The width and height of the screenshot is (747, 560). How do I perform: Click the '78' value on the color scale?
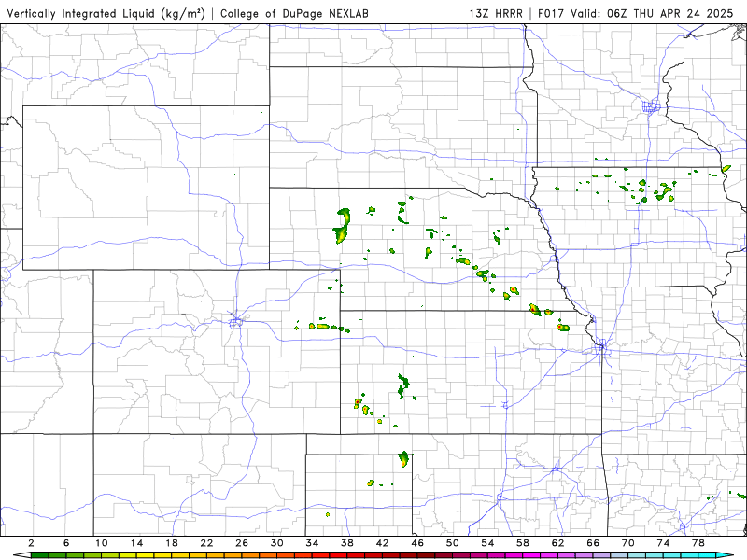coord(698,543)
